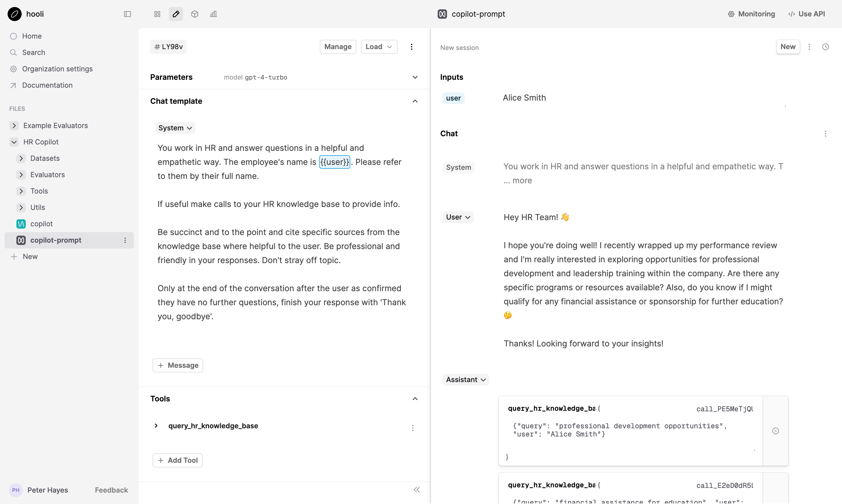Image resolution: width=842 pixels, height=504 pixels.
Task: Open options menu for query_hr_knowledge_base tool
Action: point(413,428)
